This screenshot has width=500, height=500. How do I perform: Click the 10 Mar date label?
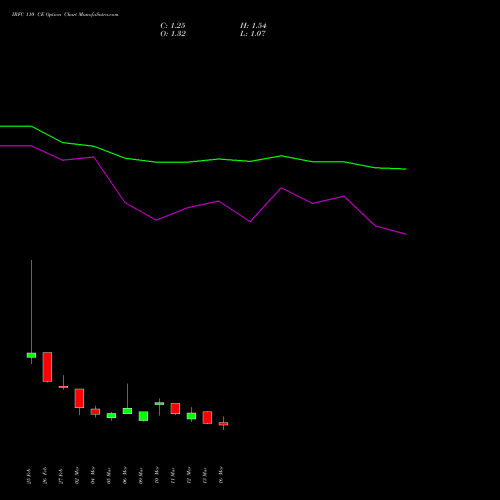click(x=157, y=475)
